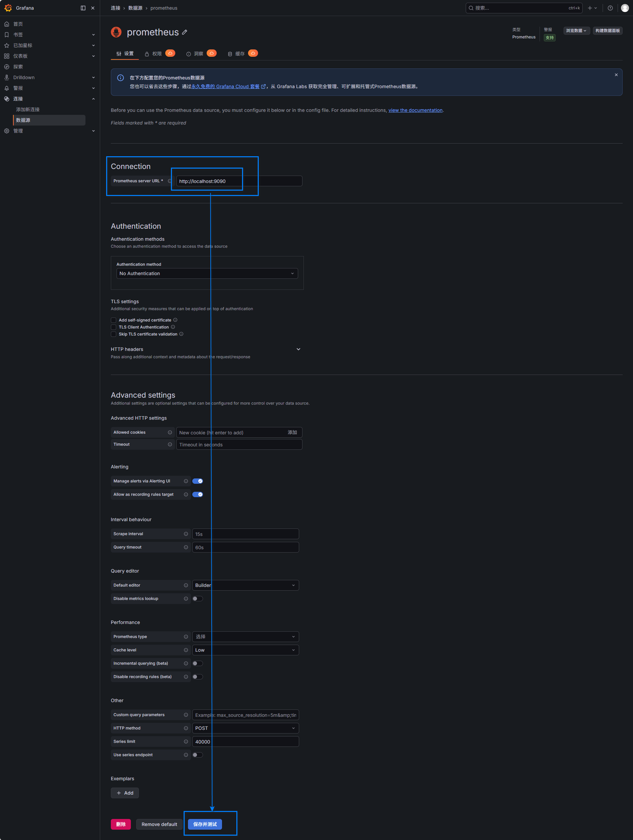Click info icon next to Series limit
Screen dimensions: 633x840
(186, 741)
